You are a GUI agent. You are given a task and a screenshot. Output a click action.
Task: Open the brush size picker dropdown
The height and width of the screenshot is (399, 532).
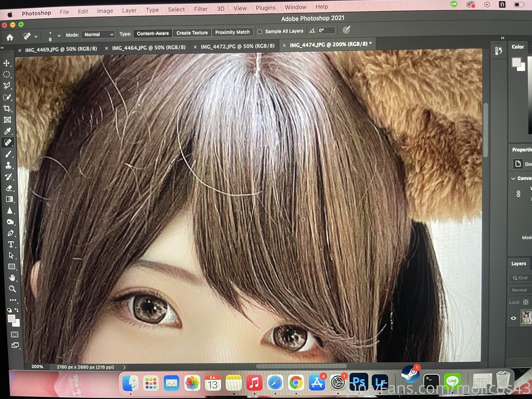tap(59, 36)
